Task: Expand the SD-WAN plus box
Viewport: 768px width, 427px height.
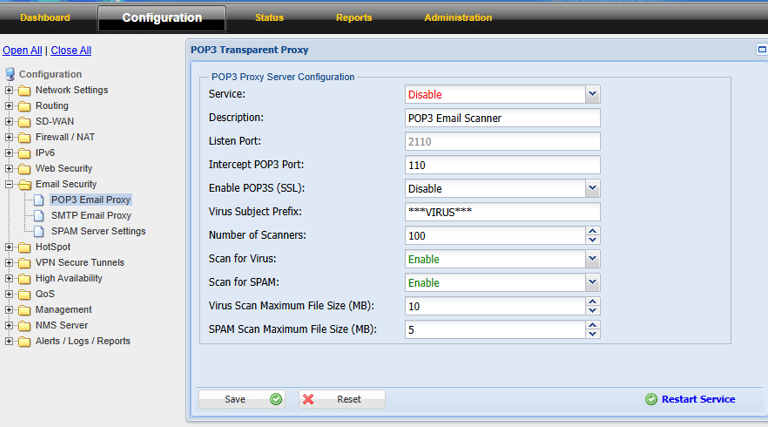Action: (x=9, y=121)
